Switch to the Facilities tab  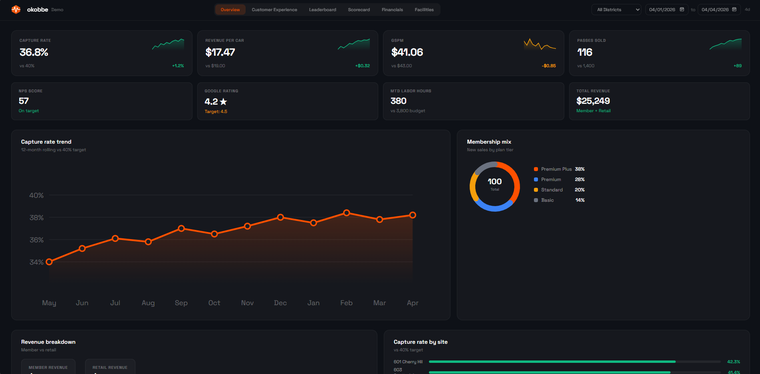[x=424, y=10]
